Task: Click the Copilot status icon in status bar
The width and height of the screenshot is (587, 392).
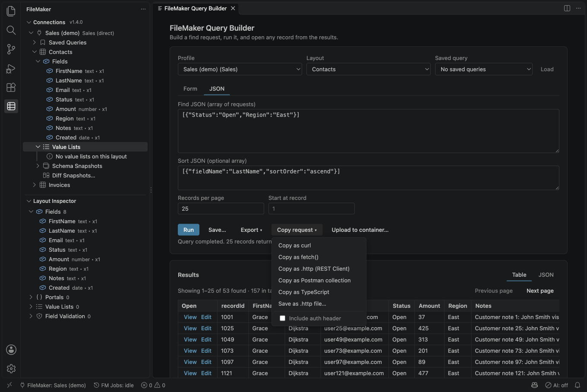Action: point(535,385)
